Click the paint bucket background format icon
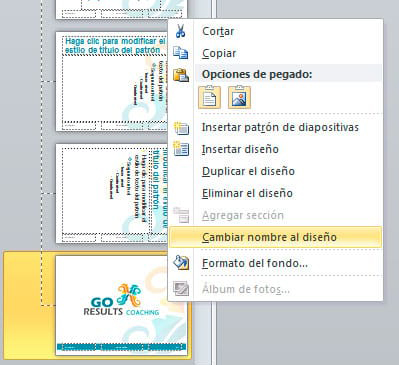 tap(181, 263)
